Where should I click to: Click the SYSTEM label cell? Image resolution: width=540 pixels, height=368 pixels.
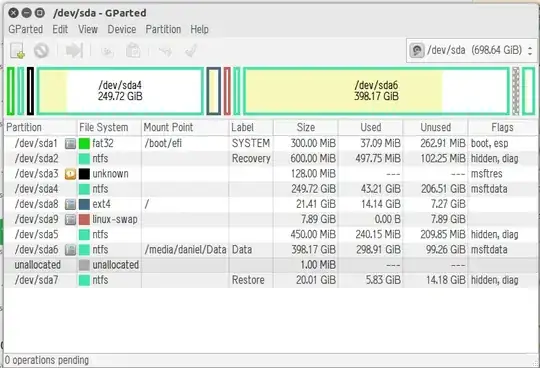(251, 144)
